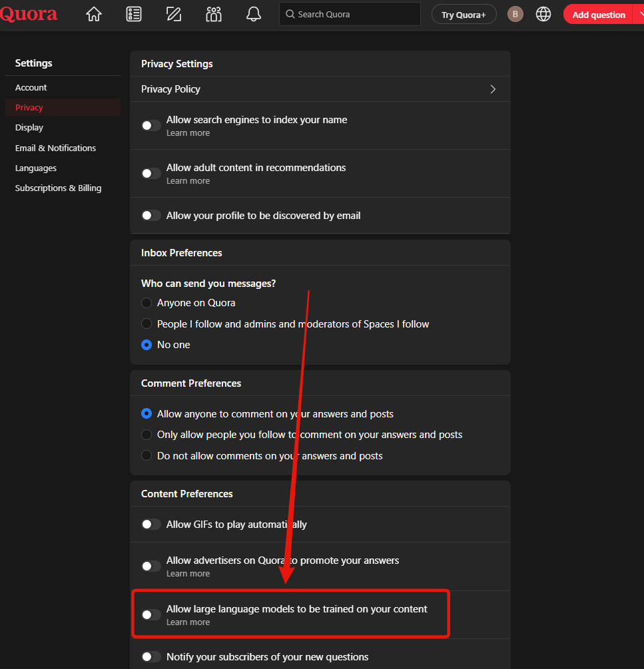Open the language globe icon
Screen dimensions: 644x669
click(x=543, y=14)
